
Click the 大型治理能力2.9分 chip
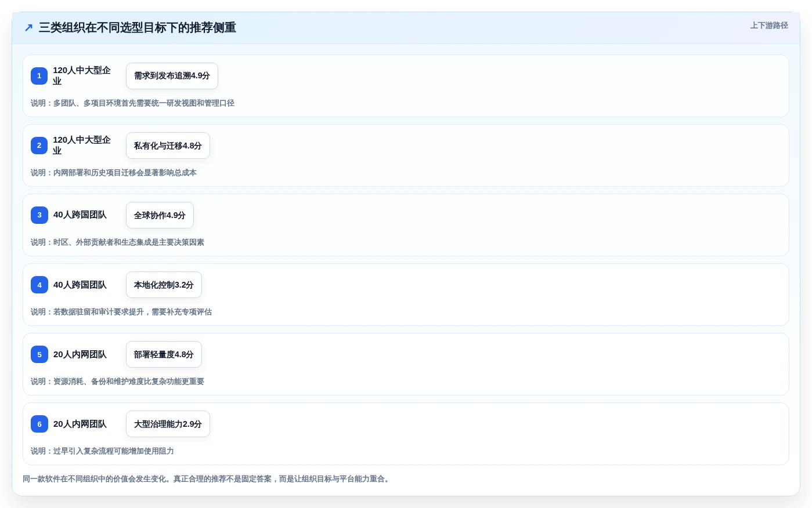168,424
